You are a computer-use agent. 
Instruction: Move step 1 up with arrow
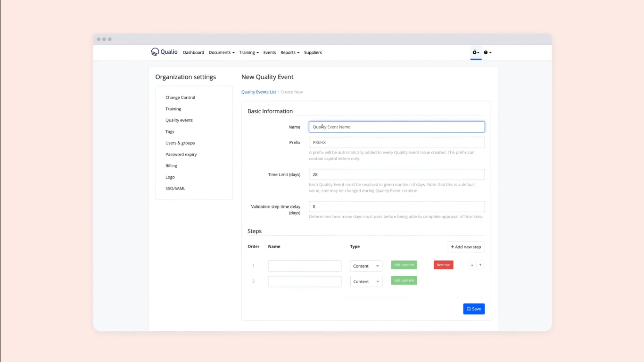[x=480, y=265]
